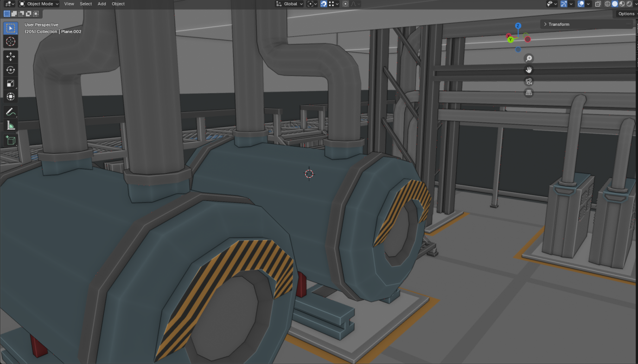638x364 pixels.
Task: Choose the Scale tool
Action: click(10, 83)
